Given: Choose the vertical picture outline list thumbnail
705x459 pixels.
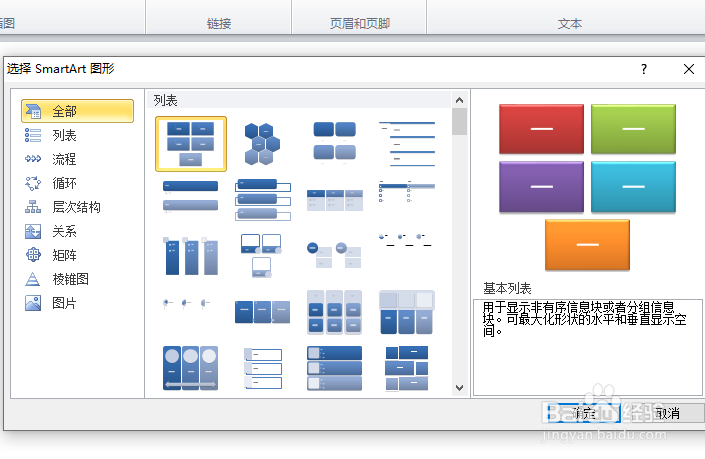Looking at the screenshot, I should (262, 368).
